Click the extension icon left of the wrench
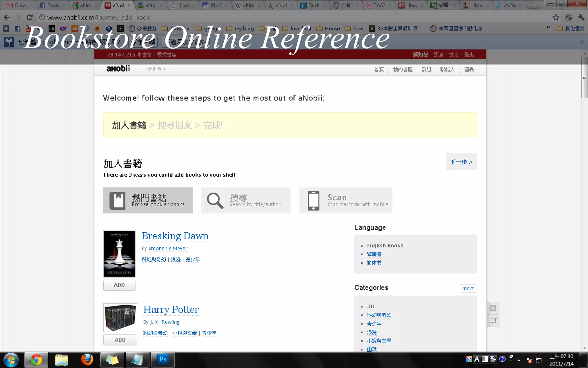The image size is (588, 368). pyautogui.click(x=568, y=18)
